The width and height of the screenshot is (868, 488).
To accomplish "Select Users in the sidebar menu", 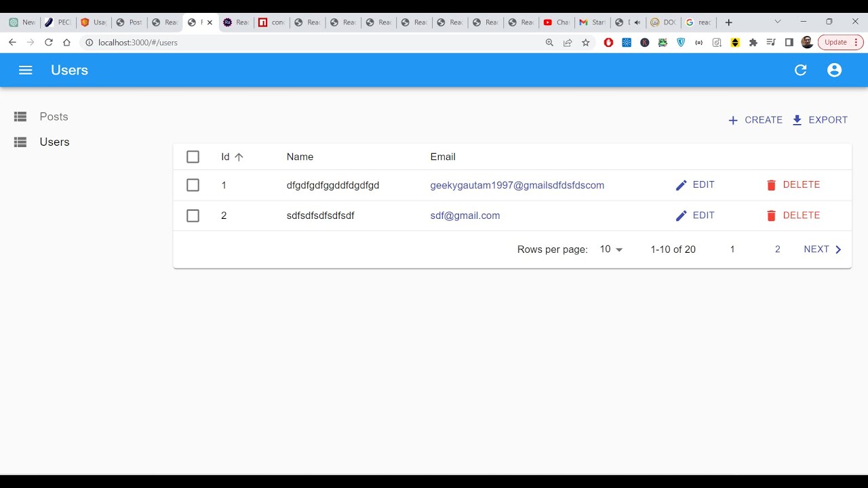I will tap(54, 142).
